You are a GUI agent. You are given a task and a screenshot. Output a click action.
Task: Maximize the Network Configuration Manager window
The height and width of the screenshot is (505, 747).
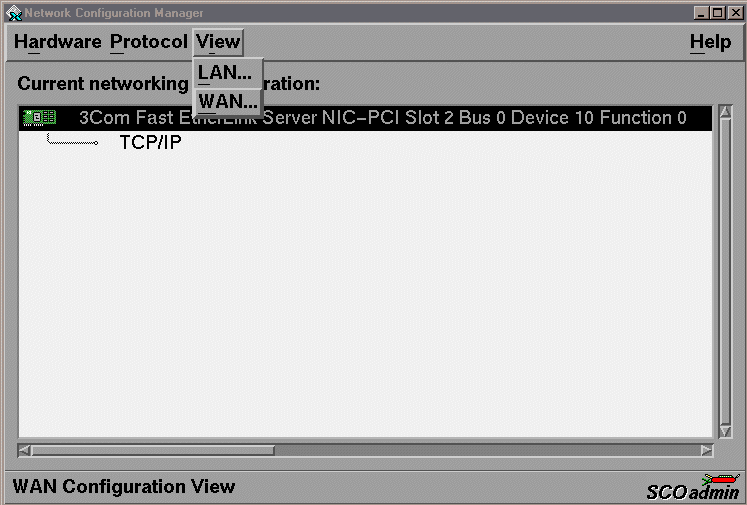717,13
